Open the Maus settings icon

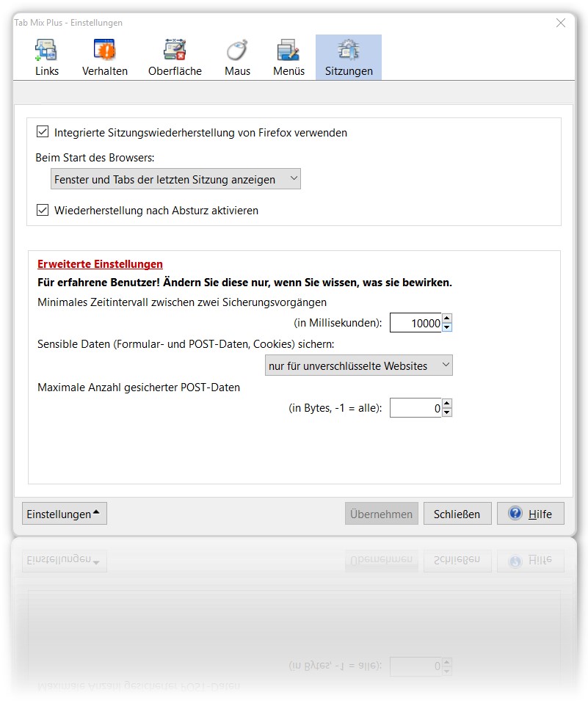pos(237,49)
